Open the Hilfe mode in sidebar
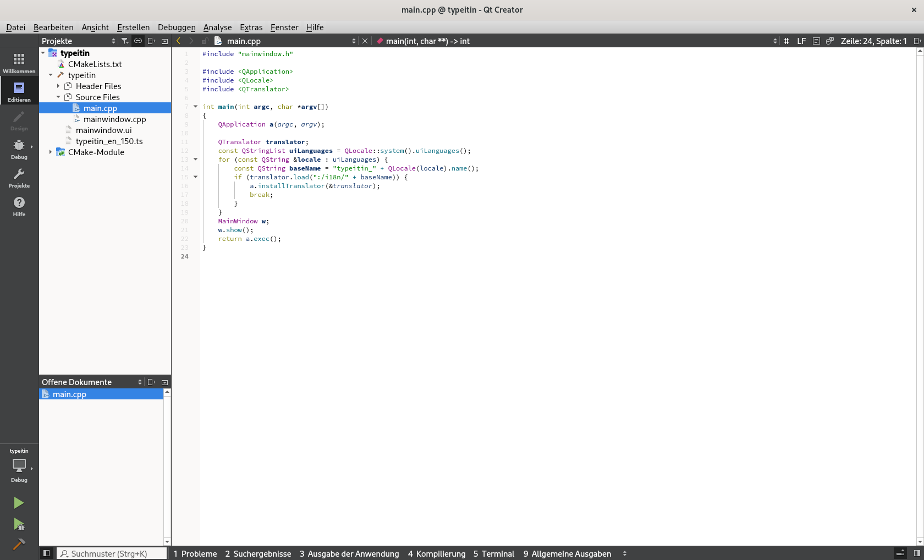 tap(19, 205)
